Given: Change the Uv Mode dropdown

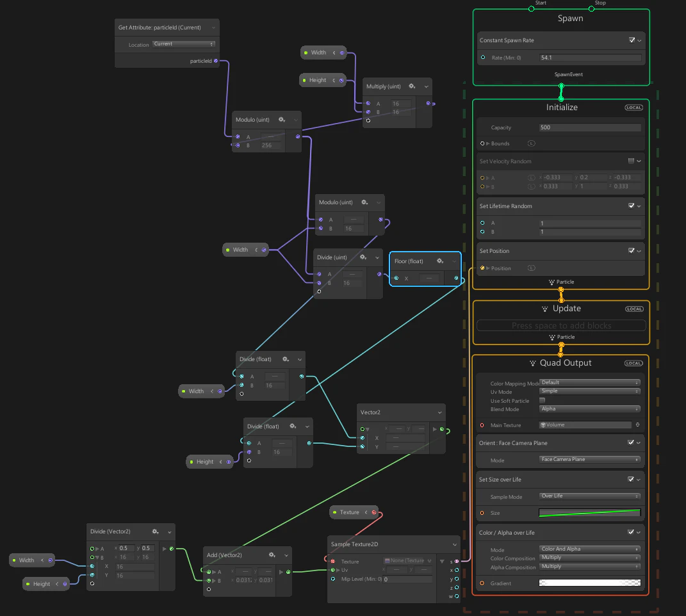Looking at the screenshot, I should coord(590,391).
